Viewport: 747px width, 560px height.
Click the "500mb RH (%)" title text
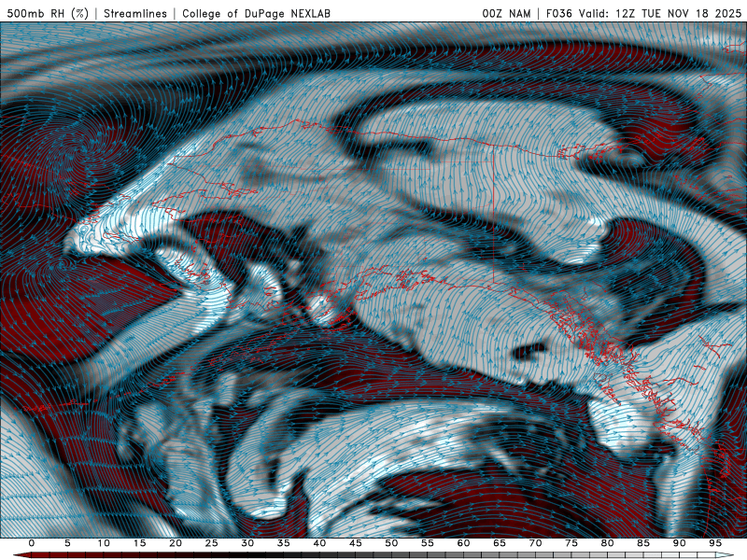point(48,13)
